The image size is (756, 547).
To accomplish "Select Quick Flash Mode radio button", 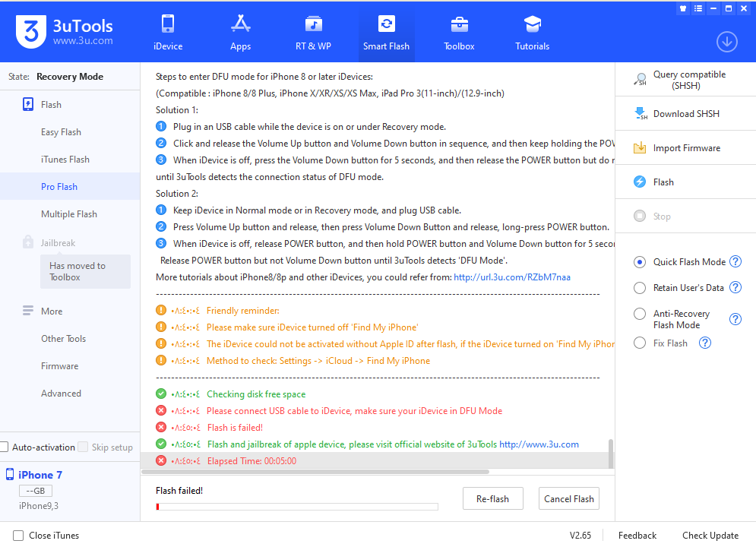I will pyautogui.click(x=639, y=261).
